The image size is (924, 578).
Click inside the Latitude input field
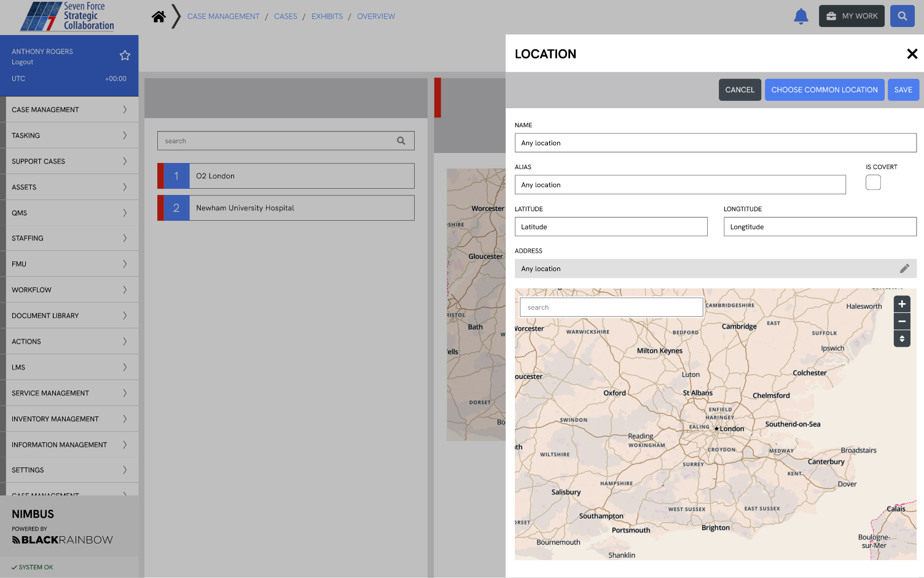pyautogui.click(x=611, y=226)
